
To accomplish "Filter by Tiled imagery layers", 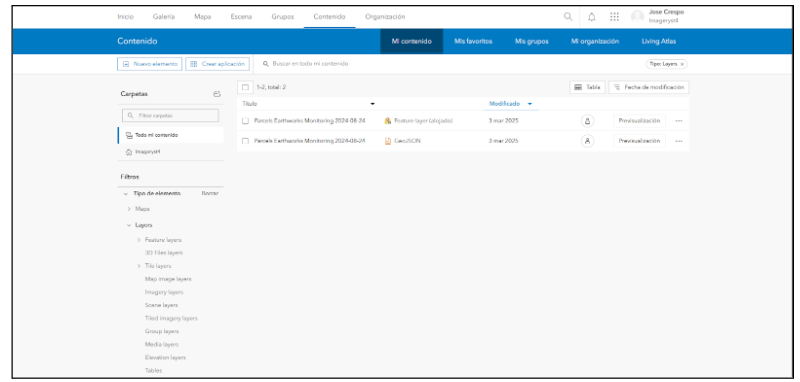I will point(171,318).
